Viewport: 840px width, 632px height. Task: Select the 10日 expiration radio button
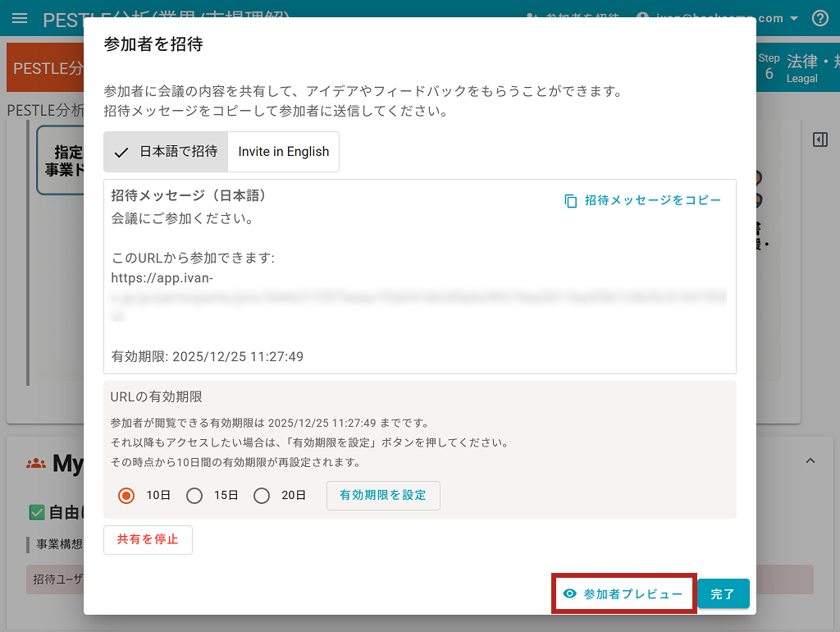pos(126,496)
